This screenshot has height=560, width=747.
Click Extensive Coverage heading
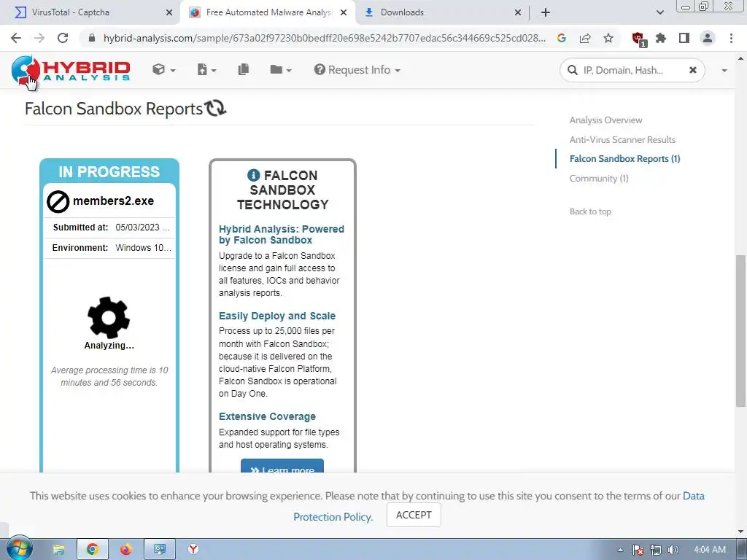click(x=267, y=416)
